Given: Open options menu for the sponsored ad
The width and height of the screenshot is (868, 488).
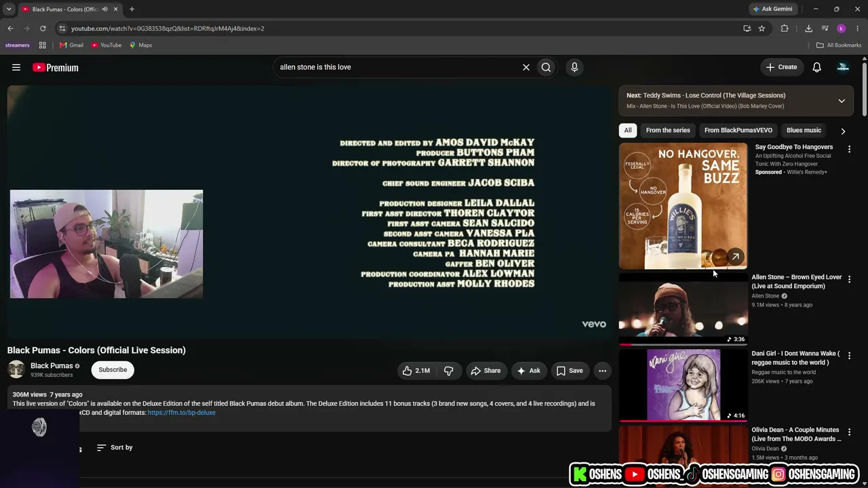Looking at the screenshot, I should click(x=849, y=149).
